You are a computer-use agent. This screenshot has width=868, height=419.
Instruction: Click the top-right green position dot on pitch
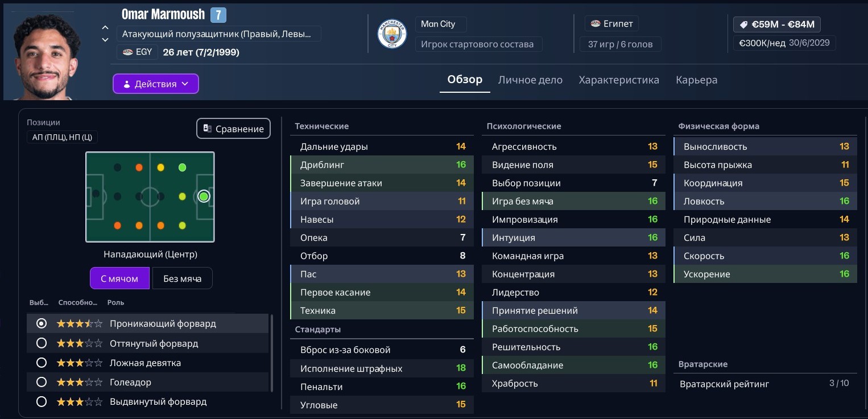click(x=182, y=167)
